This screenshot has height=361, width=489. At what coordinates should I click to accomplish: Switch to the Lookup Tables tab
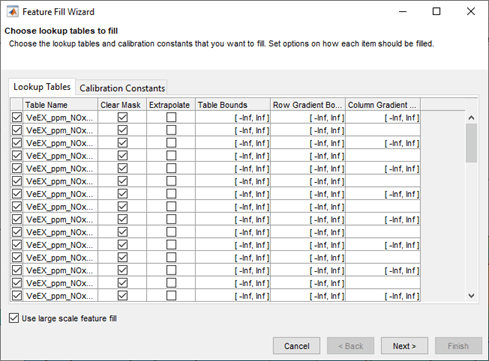[x=42, y=87]
